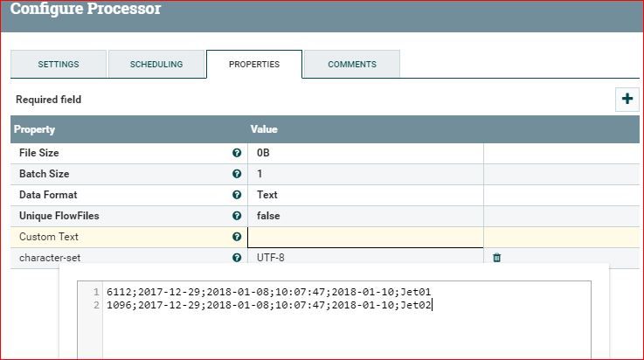Image resolution: width=644 pixels, height=360 pixels.
Task: Edit the Unique FlowFiles value false
Action: click(365, 216)
